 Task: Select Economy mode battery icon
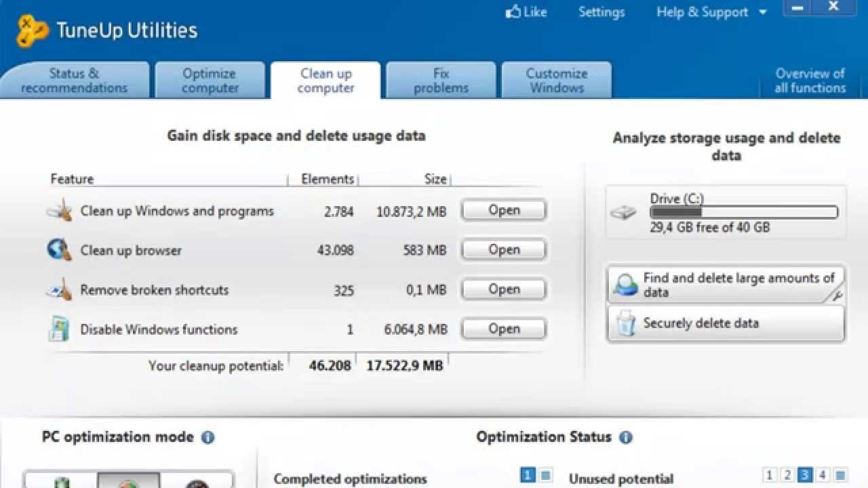pos(62,481)
